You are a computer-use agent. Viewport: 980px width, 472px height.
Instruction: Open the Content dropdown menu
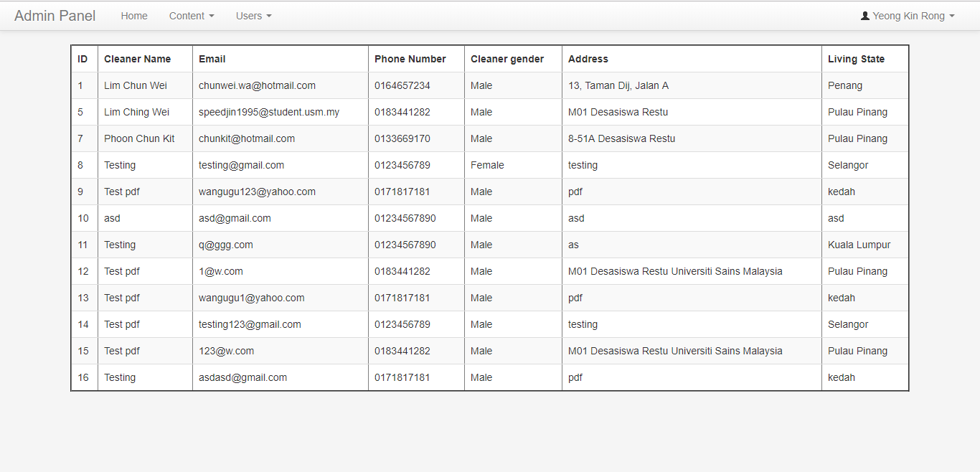192,16
